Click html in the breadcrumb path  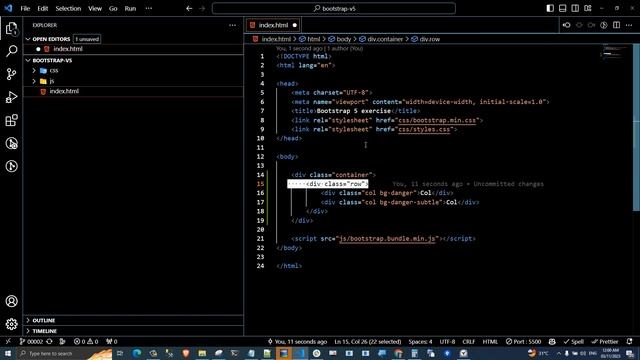coord(313,39)
